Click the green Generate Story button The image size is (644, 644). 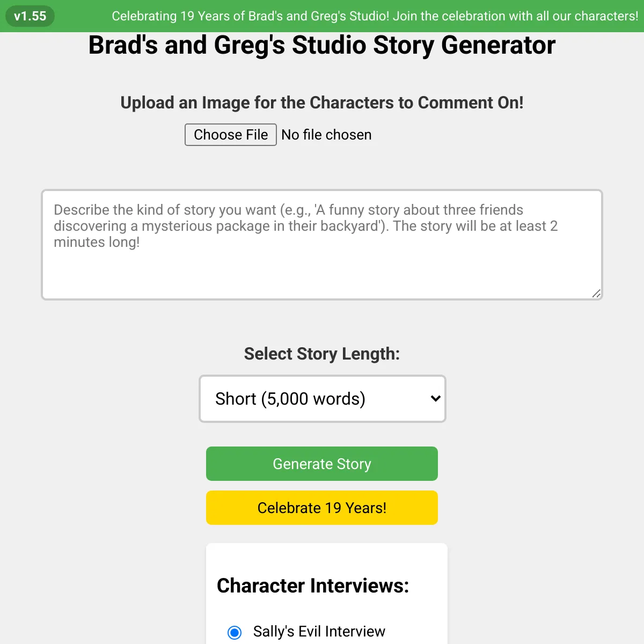coord(322,464)
